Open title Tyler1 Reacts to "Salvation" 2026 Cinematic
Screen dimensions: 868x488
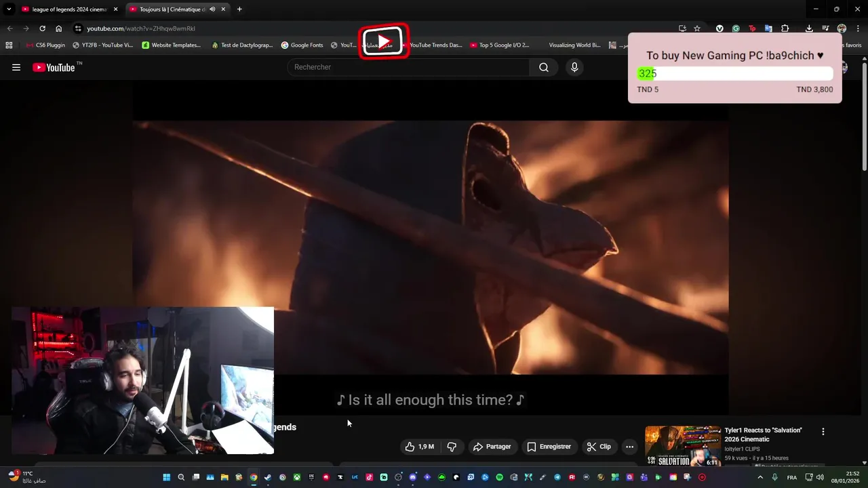763,434
